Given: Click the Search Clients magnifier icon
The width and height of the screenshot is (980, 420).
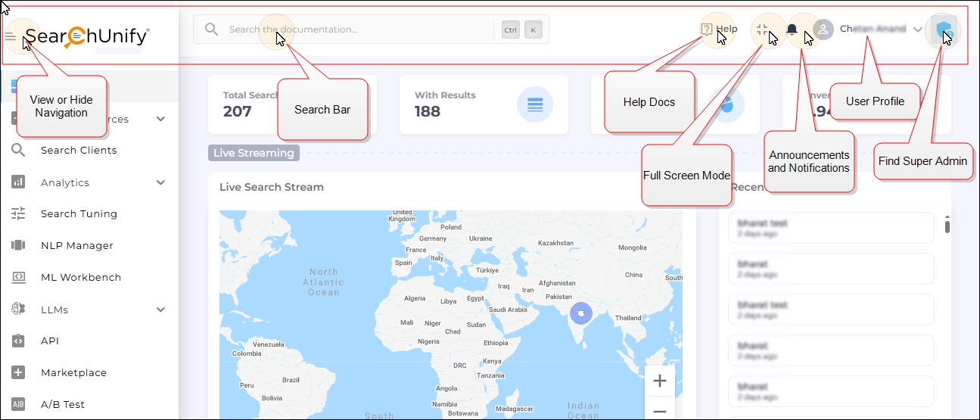Looking at the screenshot, I should pos(19,150).
